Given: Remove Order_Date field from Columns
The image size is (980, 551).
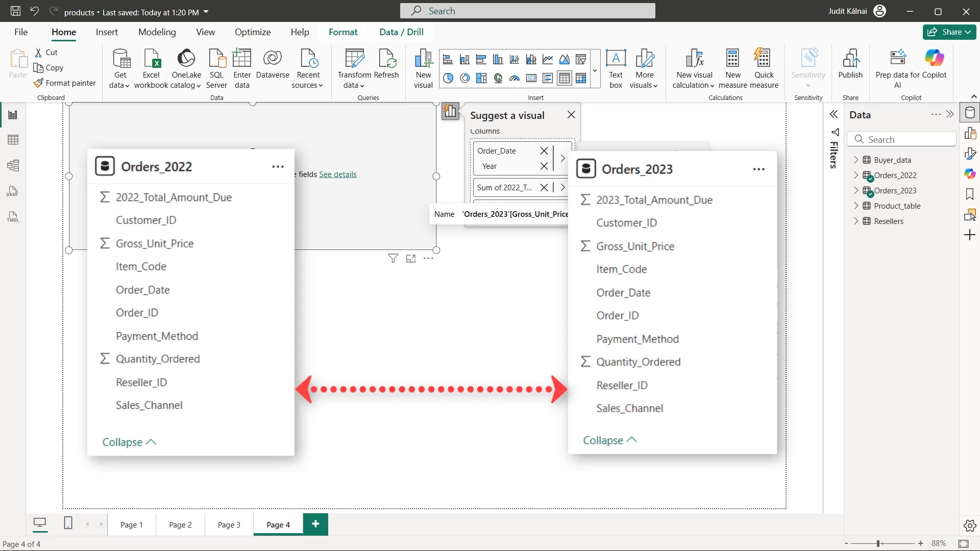Looking at the screenshot, I should click(544, 151).
